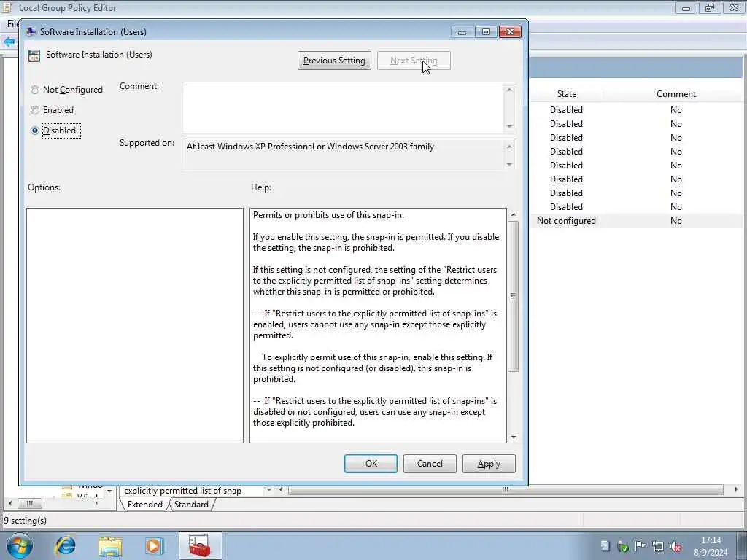
Task: Click the list horizontal scroll-right arrow
Action: tap(737, 489)
